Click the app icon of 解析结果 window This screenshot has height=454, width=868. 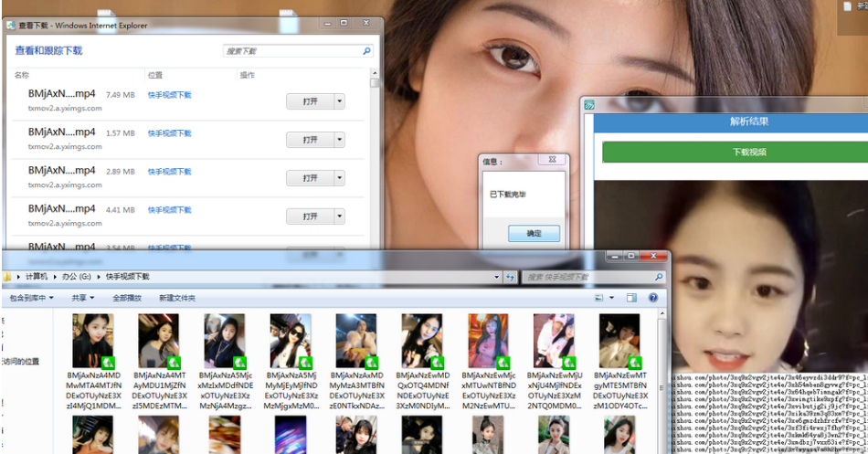(589, 105)
